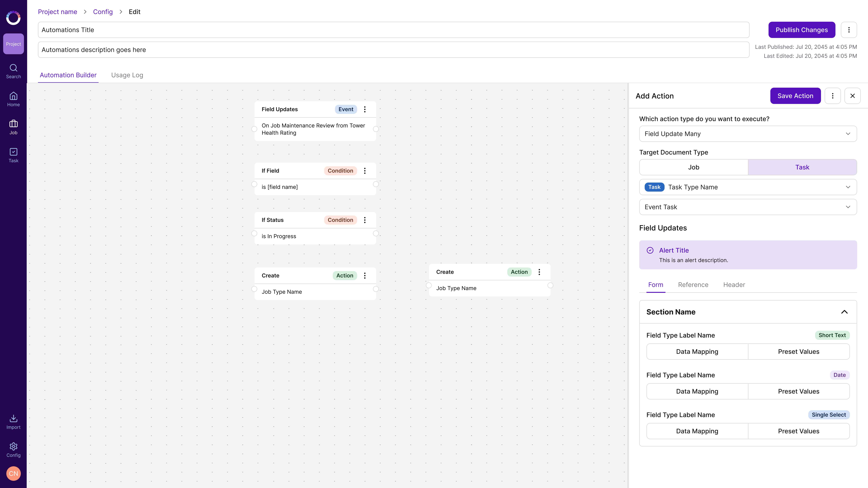
Task: Open the If Field node menu
Action: [x=365, y=171]
